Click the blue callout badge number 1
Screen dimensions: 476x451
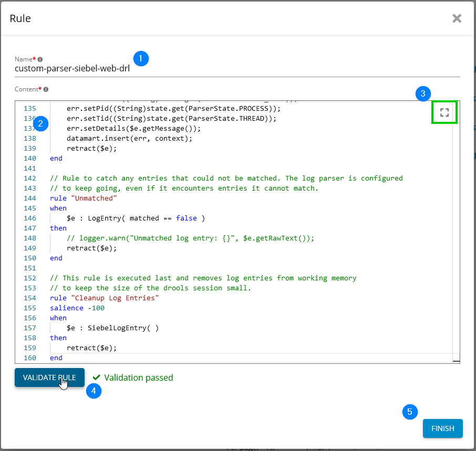click(141, 58)
